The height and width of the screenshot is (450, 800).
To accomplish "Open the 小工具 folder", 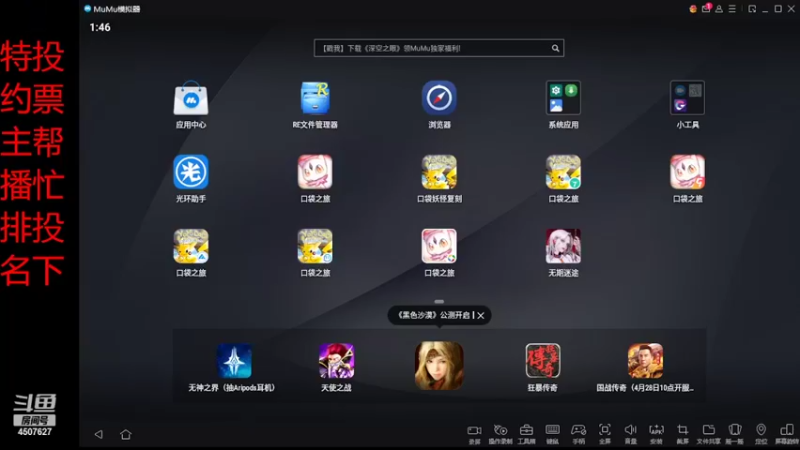I will tap(687, 98).
